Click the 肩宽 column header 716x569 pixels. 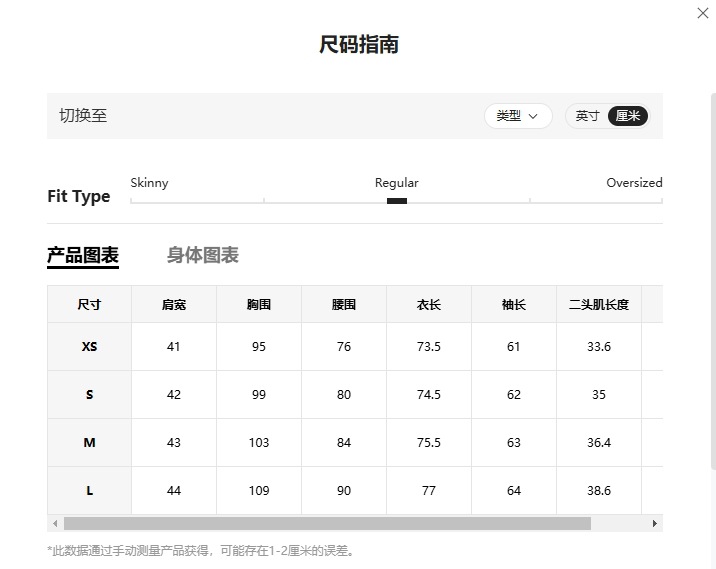(x=174, y=305)
